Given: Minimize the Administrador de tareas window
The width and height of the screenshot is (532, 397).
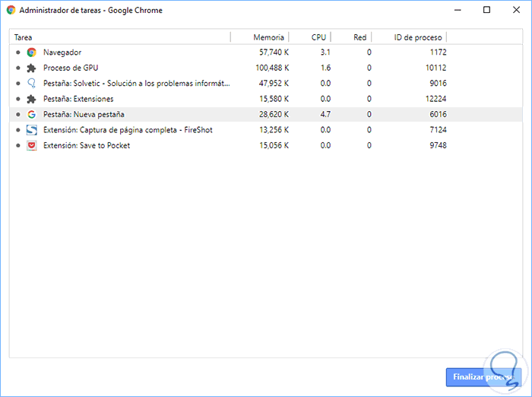Looking at the screenshot, I should coord(458,10).
